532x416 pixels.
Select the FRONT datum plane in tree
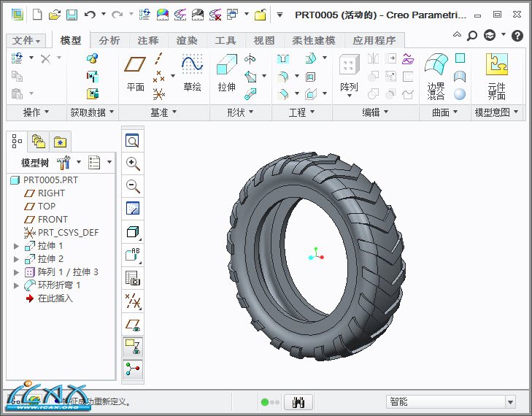point(53,220)
